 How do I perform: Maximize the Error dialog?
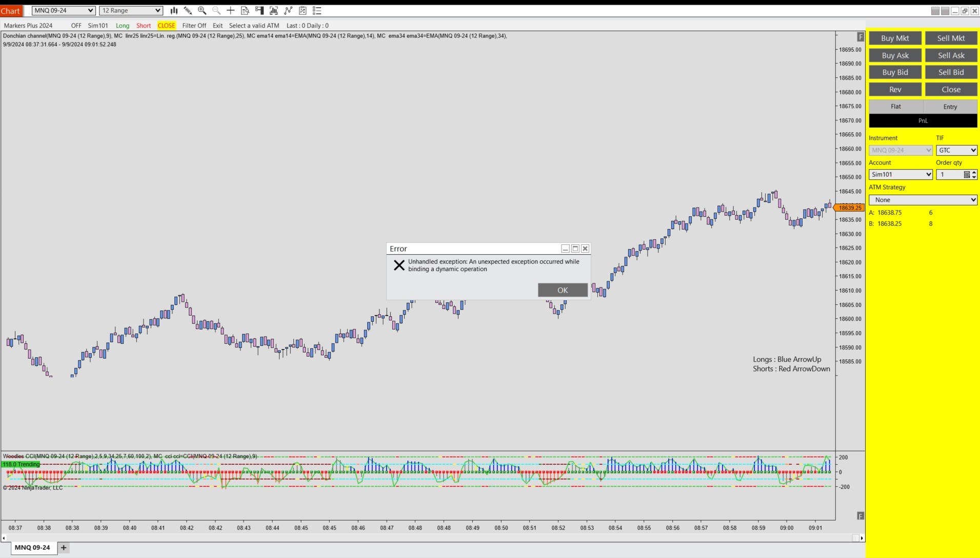tap(575, 249)
